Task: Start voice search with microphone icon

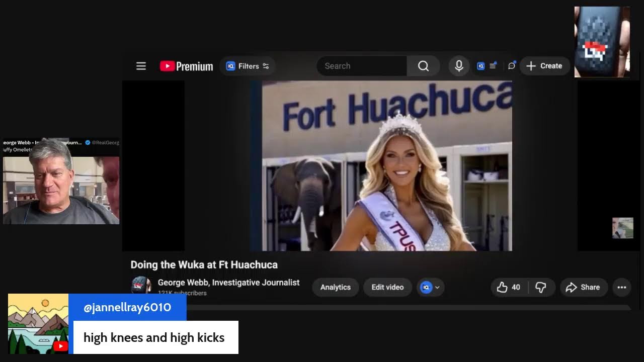Action: coord(459,66)
